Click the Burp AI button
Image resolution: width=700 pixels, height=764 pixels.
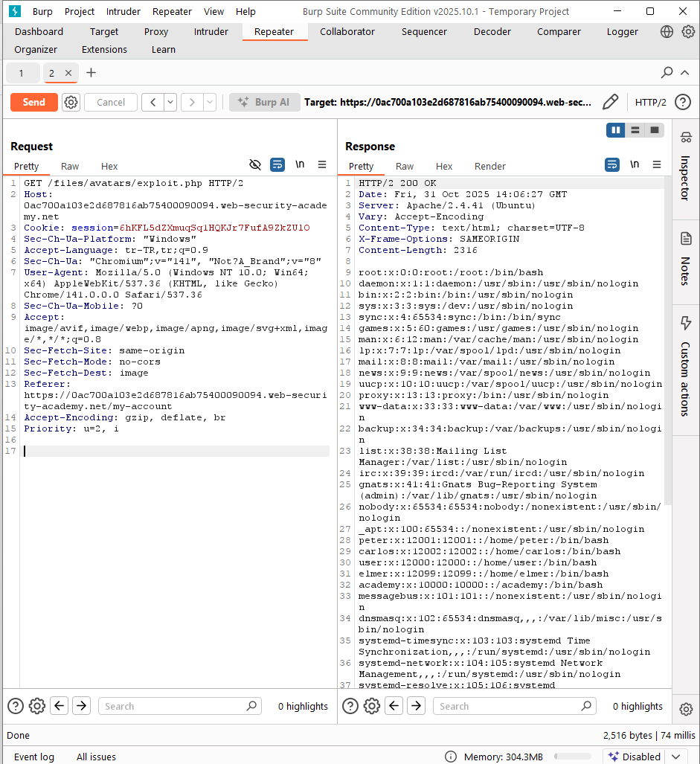click(265, 103)
